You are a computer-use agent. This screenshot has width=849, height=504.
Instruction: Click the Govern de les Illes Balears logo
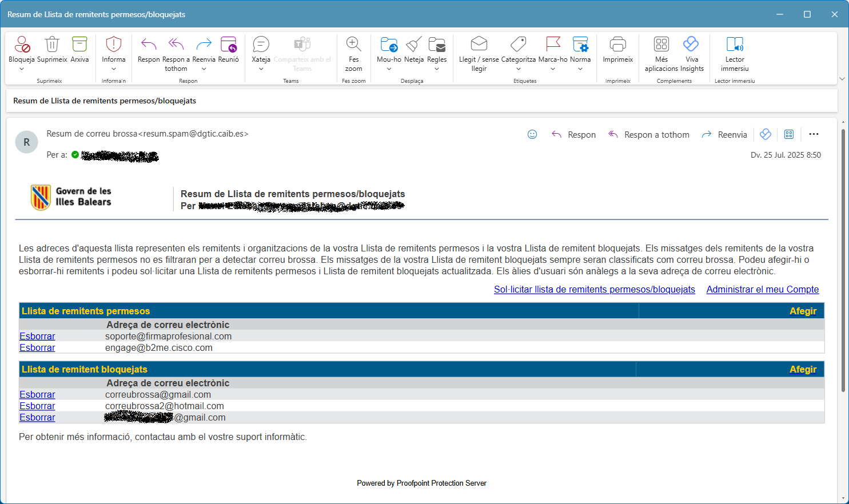71,197
